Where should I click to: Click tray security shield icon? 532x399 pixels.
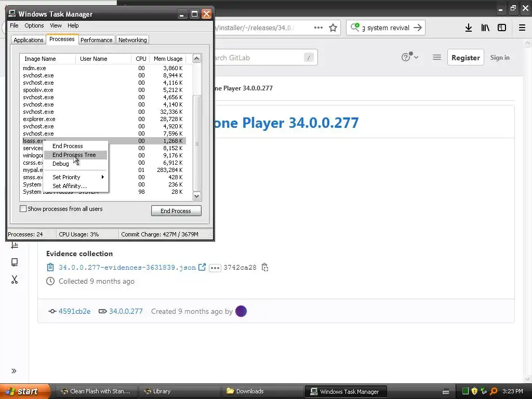click(x=474, y=391)
